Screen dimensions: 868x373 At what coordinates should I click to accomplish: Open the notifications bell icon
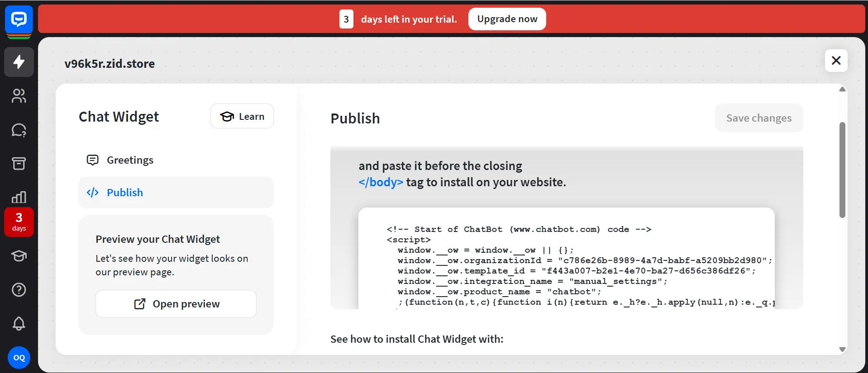(x=19, y=323)
